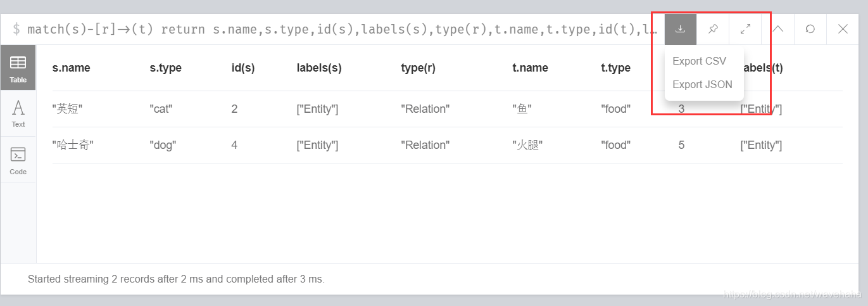The height and width of the screenshot is (306, 868).
Task: Collapse the result frame with up chevron
Action: pos(778,29)
